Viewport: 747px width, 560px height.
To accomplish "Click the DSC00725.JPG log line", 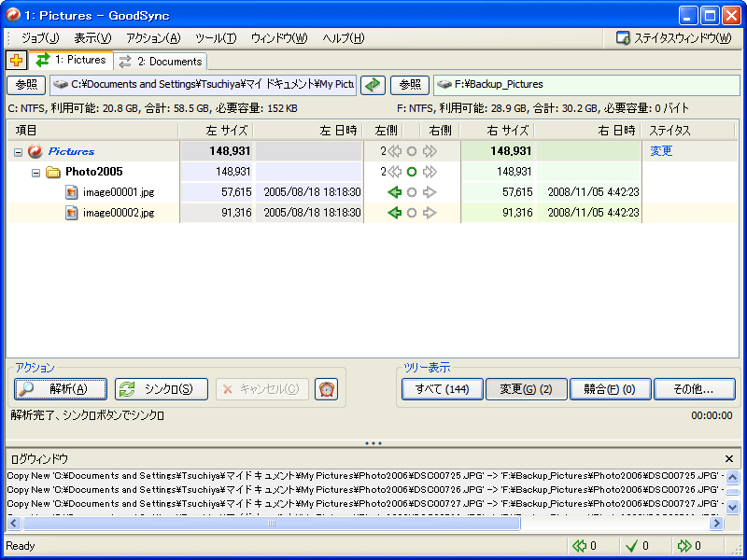I will [366, 476].
